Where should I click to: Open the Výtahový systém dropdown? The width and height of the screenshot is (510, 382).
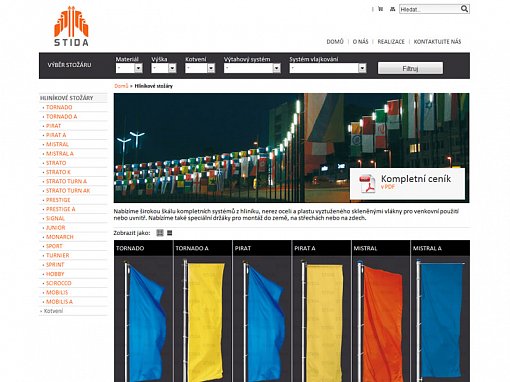tap(252, 68)
